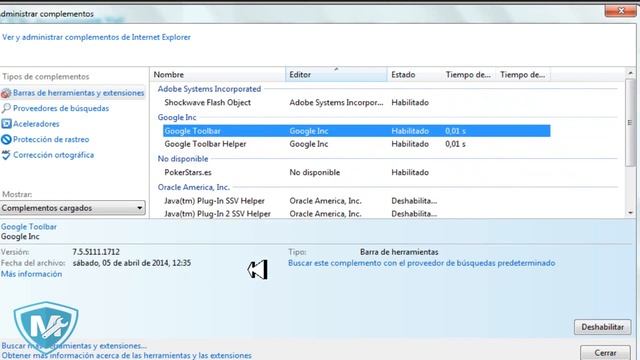Viewport: 640px width, 360px height.
Task: Click the Proveedores de búsquedas magnifier icon
Action: pos(6,108)
